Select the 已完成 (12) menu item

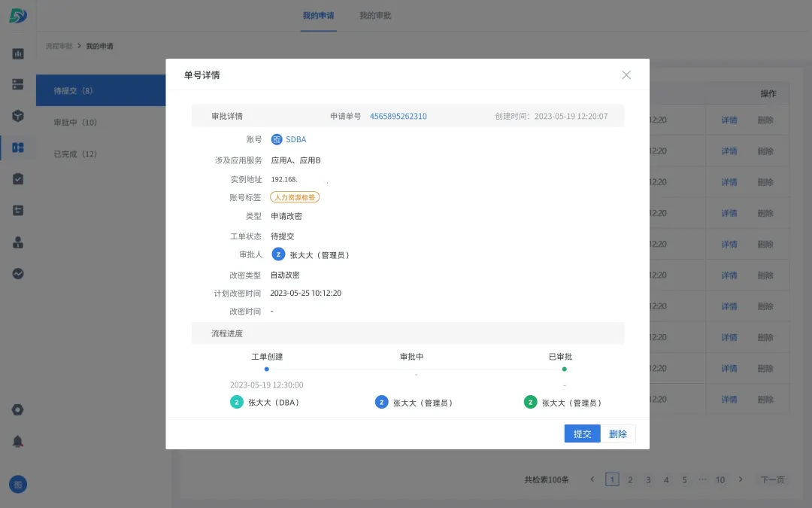75,154
